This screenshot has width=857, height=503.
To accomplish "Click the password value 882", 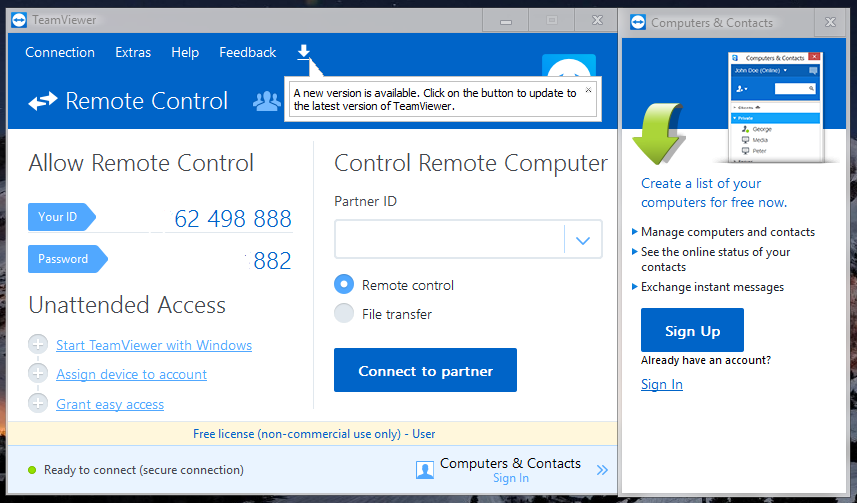I will click(x=272, y=261).
